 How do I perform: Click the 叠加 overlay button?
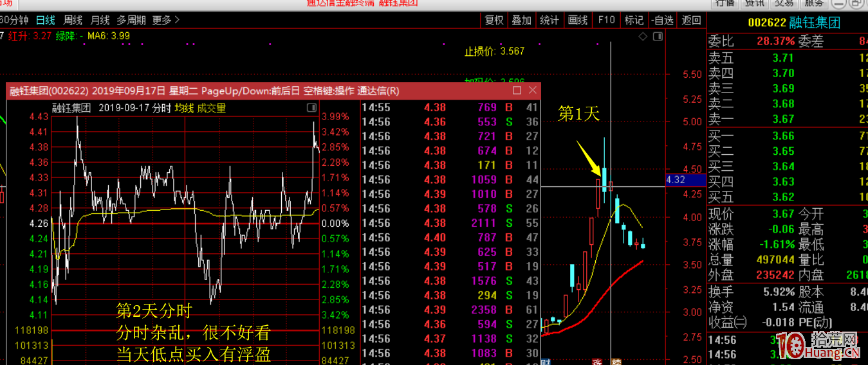tap(521, 20)
